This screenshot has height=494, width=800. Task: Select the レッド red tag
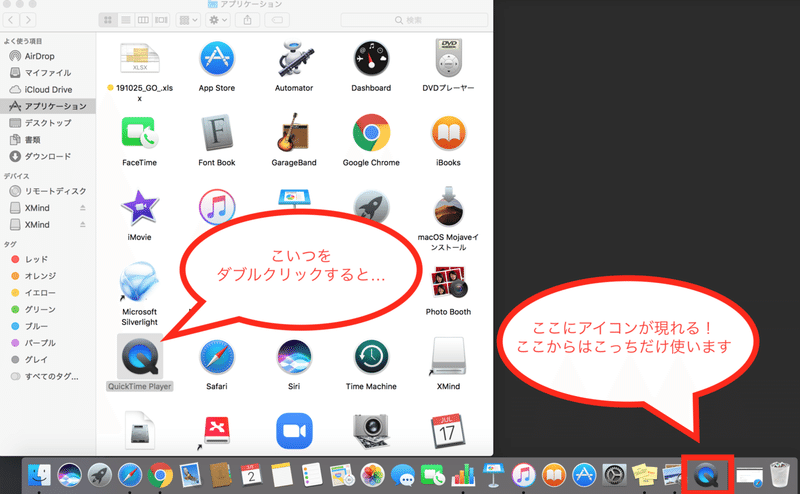(47, 259)
